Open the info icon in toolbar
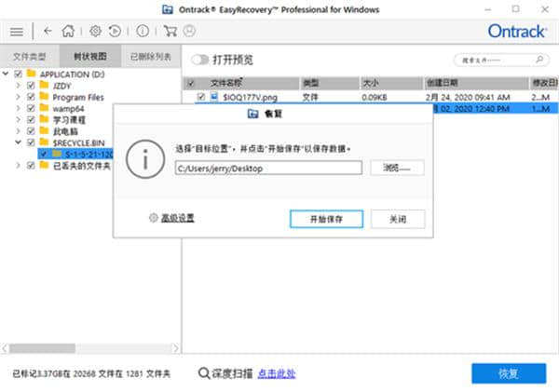The image size is (559, 392). click(143, 31)
